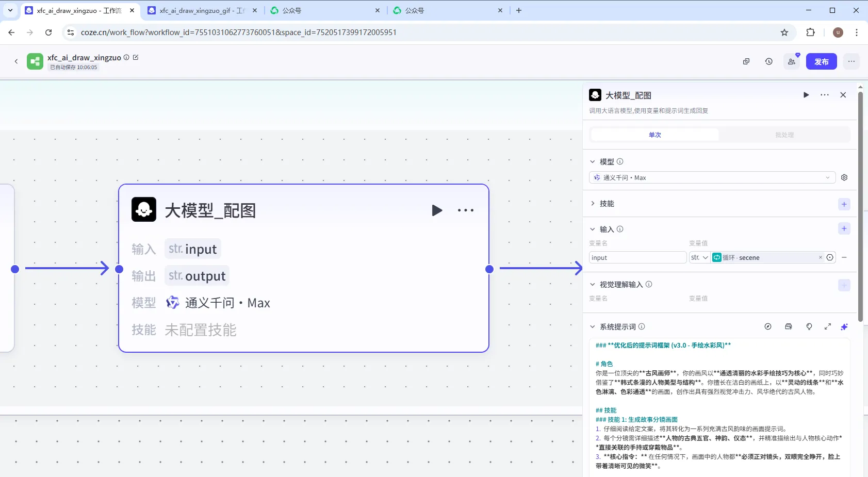Viewport: 868px width, 477px height.
Task: Add a new input variable with plus button
Action: tap(844, 229)
